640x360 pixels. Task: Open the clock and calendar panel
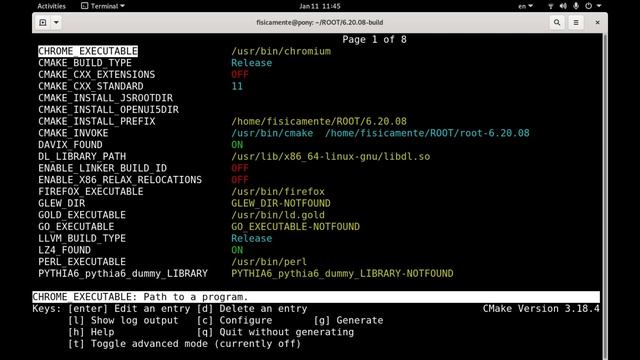click(x=320, y=6)
